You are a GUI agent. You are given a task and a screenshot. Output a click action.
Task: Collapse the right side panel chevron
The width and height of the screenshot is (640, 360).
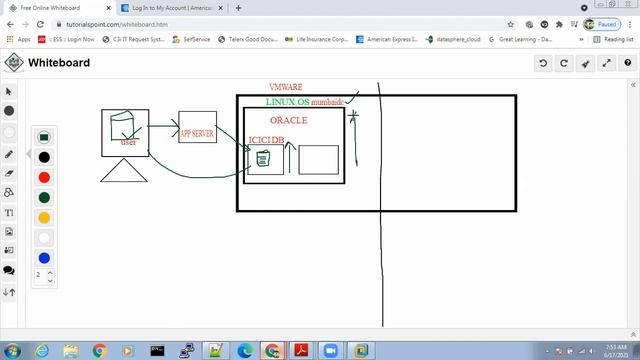[x=633, y=85]
